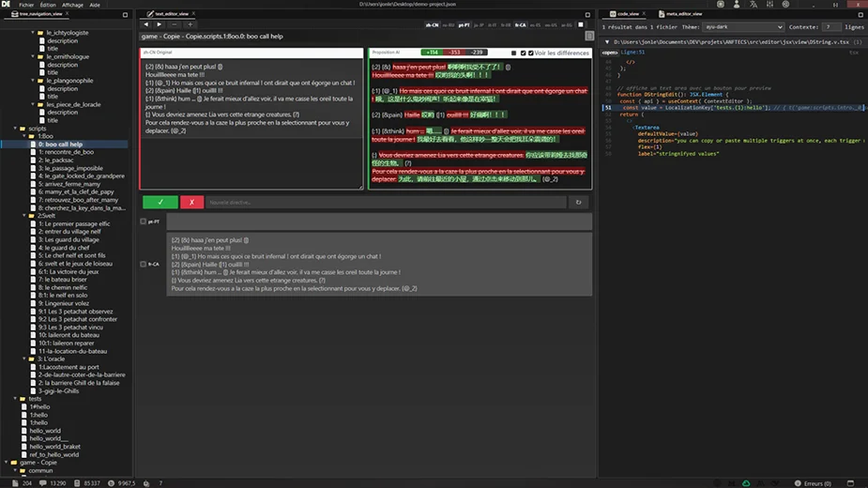Select the pt-PT language button
Image resolution: width=868 pixels, height=488 pixels.
(x=464, y=24)
